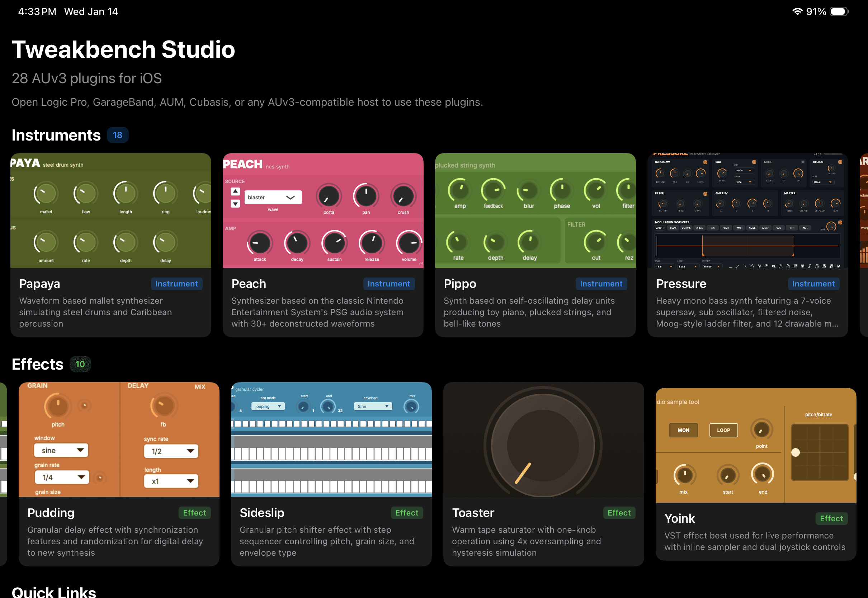This screenshot has width=868, height=598.
Task: Click the Peach release knob
Action: point(372,243)
